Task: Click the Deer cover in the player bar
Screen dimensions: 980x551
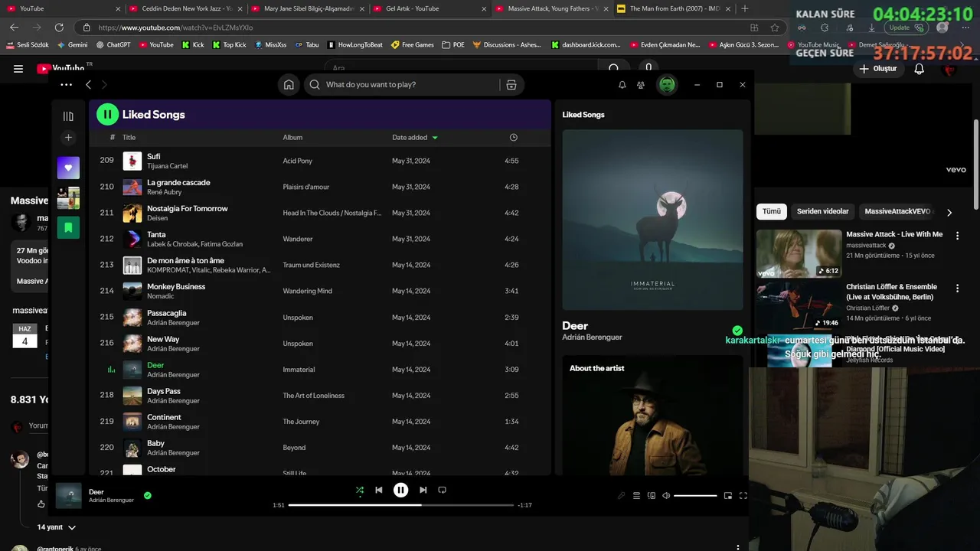Action: tap(69, 496)
